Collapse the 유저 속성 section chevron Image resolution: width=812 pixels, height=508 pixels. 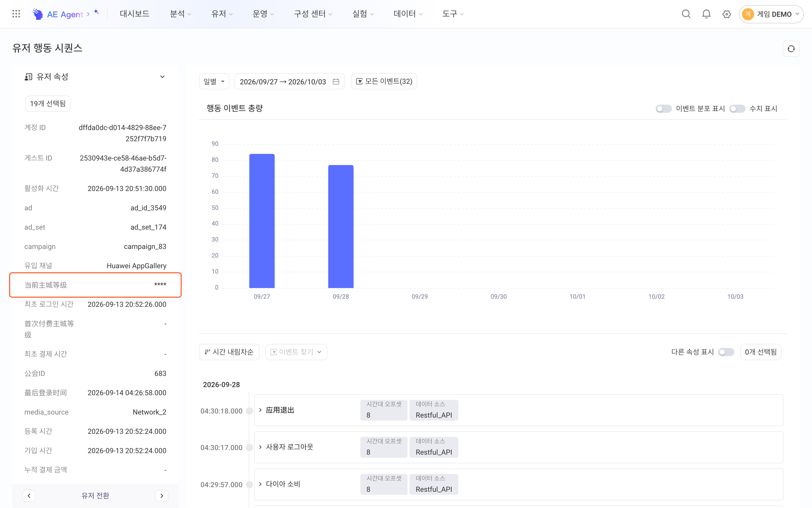(162, 77)
